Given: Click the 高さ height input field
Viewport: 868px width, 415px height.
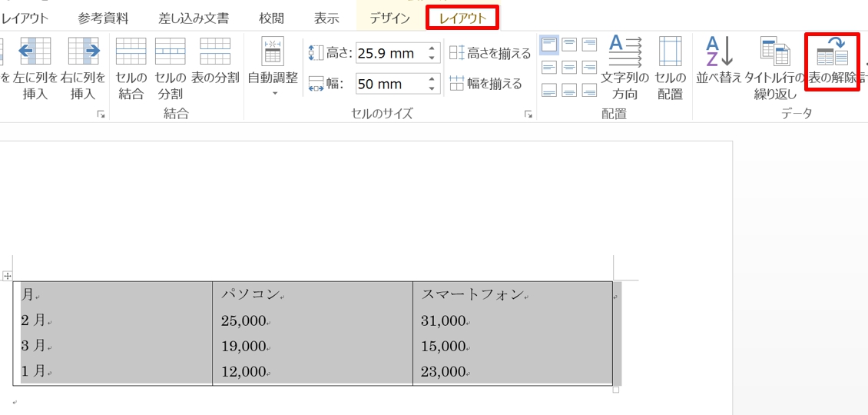Looking at the screenshot, I should click(x=391, y=53).
